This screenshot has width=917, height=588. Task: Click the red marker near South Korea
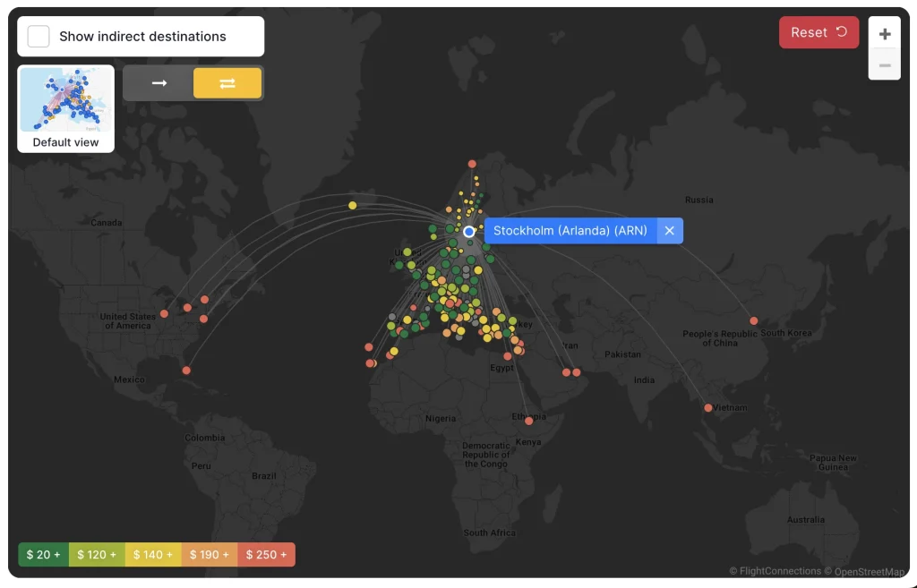coord(754,321)
